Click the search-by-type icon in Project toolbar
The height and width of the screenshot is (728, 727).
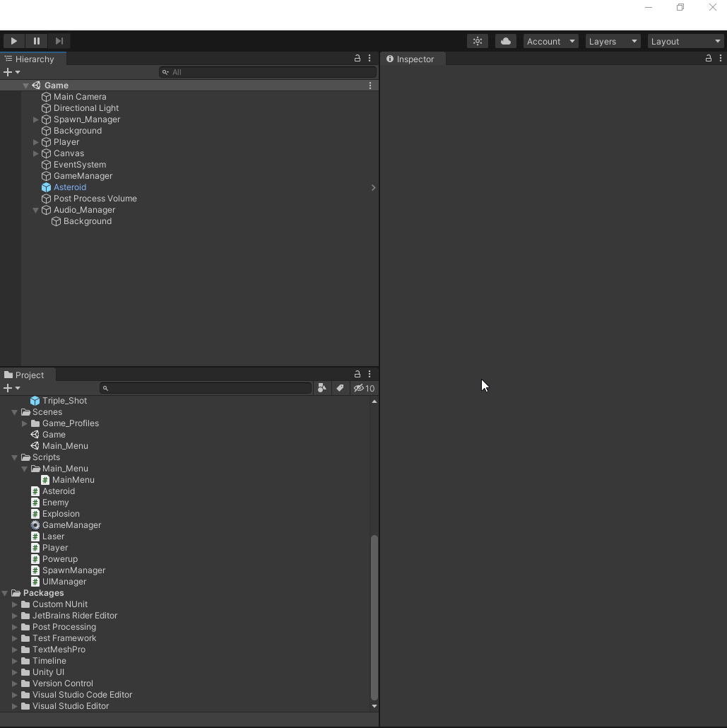point(322,388)
